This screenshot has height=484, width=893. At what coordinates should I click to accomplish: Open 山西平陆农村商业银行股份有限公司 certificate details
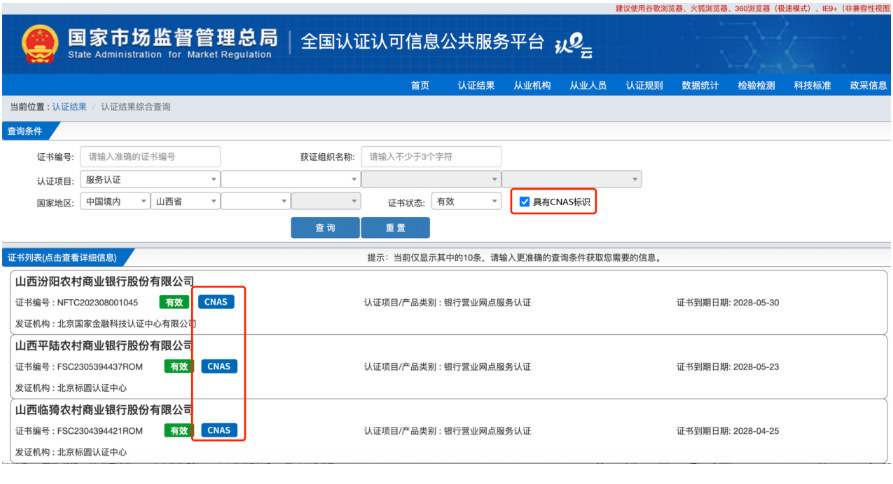click(x=104, y=346)
